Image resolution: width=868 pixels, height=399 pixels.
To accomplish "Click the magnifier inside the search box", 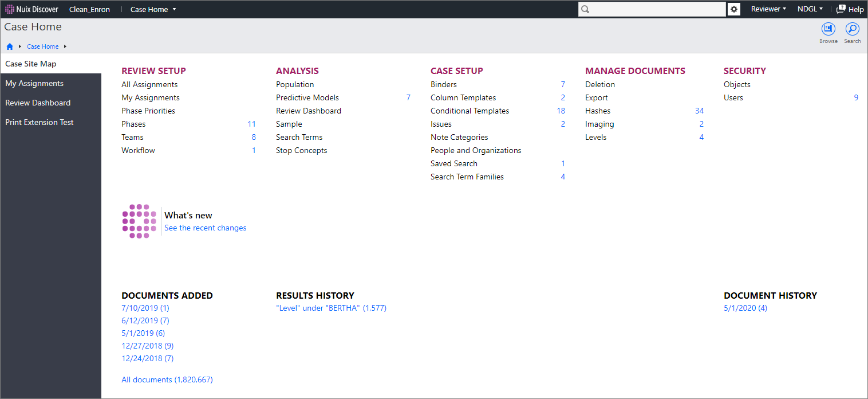I will [585, 9].
